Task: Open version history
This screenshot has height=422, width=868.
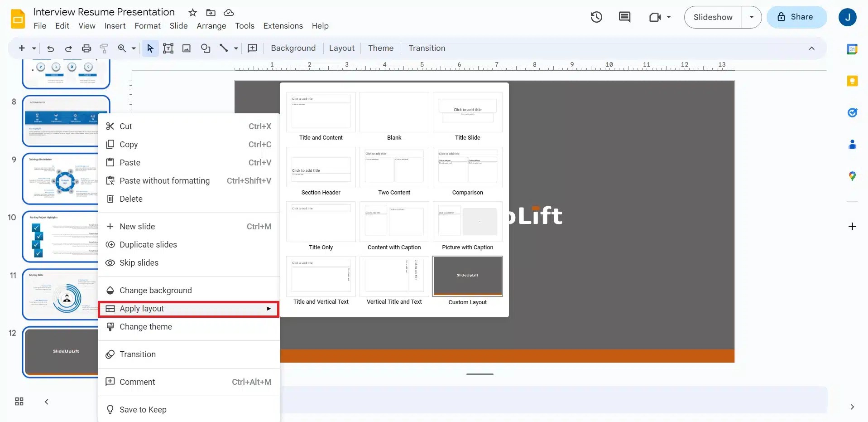Action: 596,17
